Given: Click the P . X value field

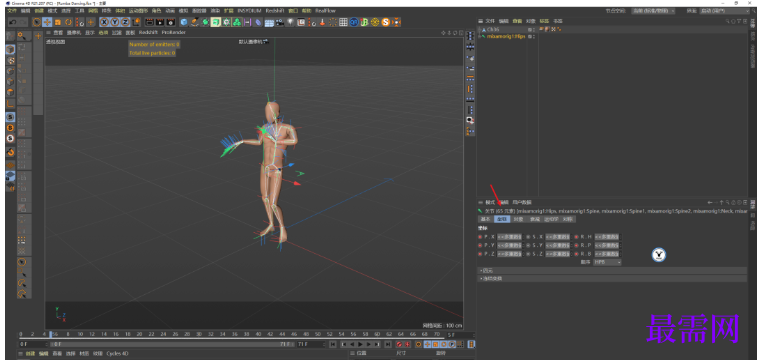Looking at the screenshot, I should click(x=510, y=237).
